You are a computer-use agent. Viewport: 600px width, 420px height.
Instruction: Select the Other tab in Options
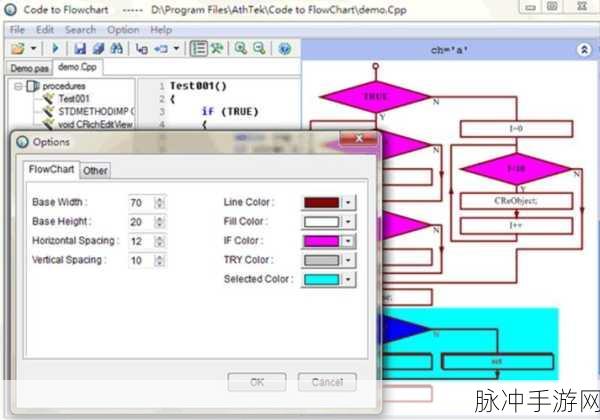pos(95,171)
